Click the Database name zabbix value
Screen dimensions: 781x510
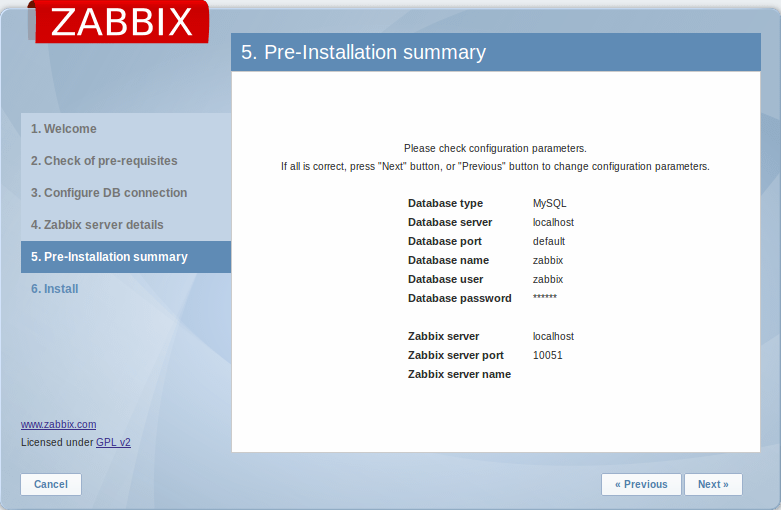pyautogui.click(x=548, y=260)
